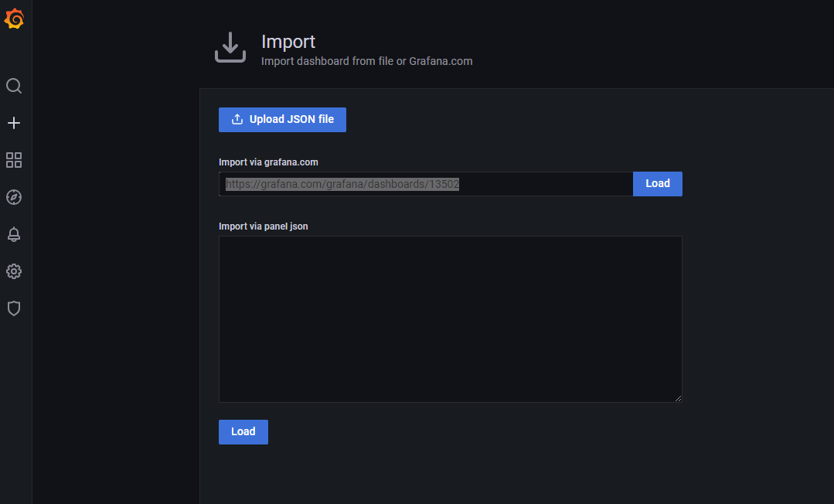Click the upload arrow icon in Upload JSON button
The height and width of the screenshot is (504, 834).
(237, 120)
